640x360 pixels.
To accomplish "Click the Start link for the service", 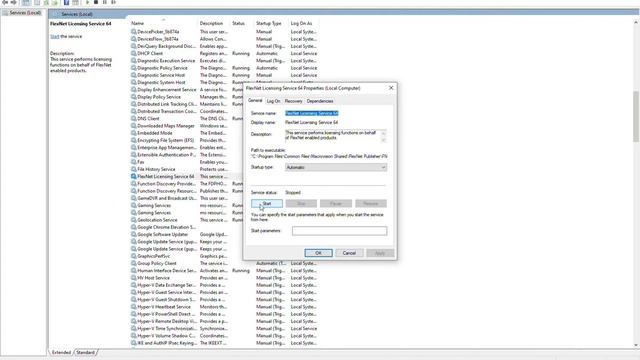I will click(x=54, y=36).
